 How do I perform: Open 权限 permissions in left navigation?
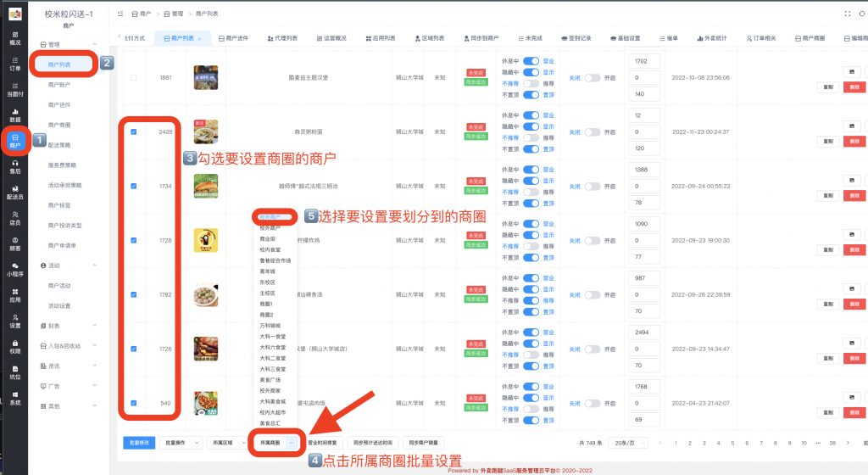click(15, 347)
